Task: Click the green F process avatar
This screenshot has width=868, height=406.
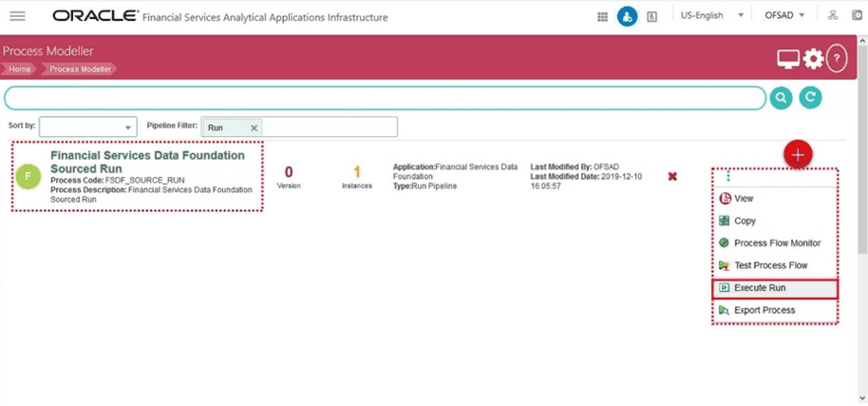Action: pyautogui.click(x=28, y=177)
